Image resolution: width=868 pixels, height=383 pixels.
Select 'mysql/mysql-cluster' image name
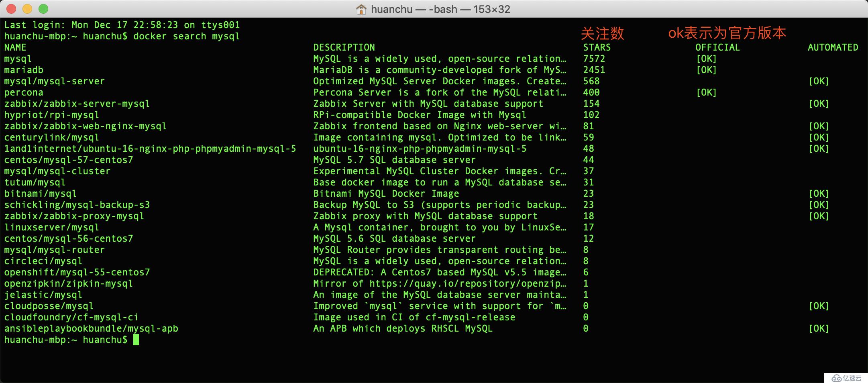[57, 171]
